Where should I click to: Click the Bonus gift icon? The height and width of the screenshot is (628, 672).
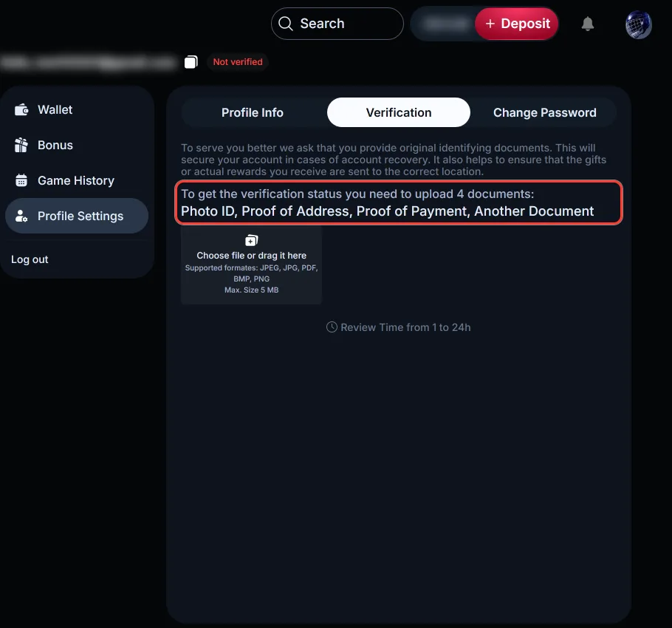[21, 146]
